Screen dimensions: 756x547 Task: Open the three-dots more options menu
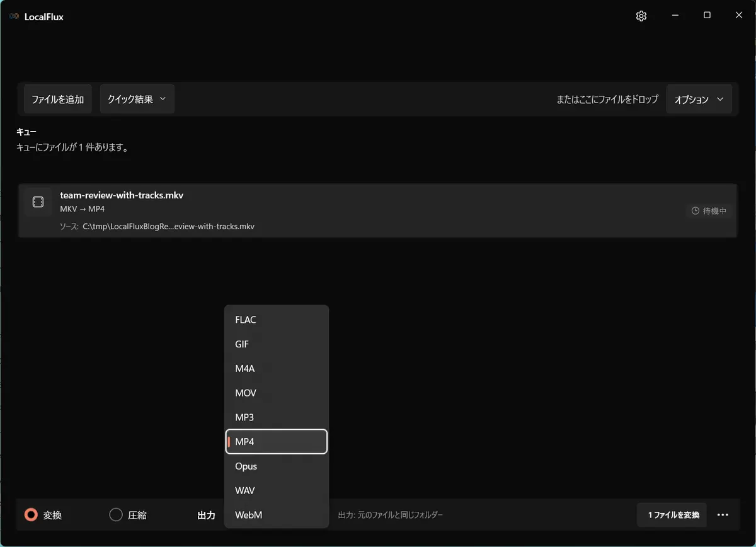point(723,515)
